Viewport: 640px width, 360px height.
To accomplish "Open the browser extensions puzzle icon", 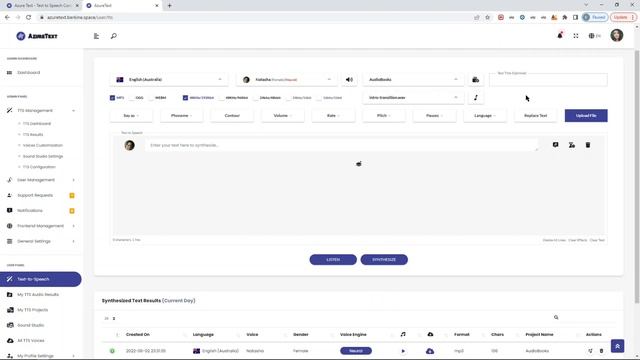I will click(564, 18).
